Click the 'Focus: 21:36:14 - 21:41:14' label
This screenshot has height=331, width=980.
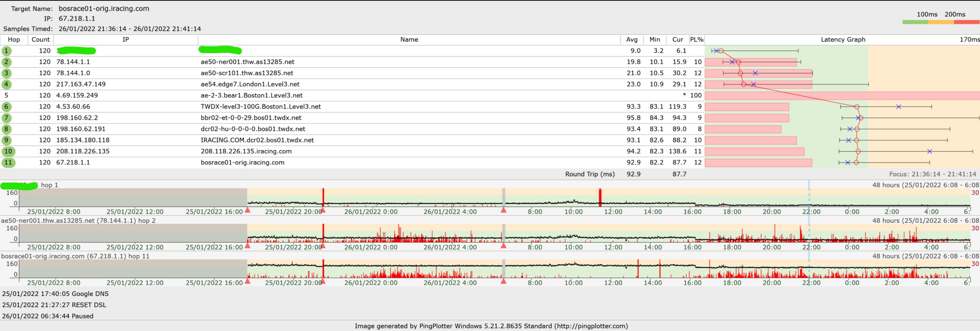click(933, 174)
